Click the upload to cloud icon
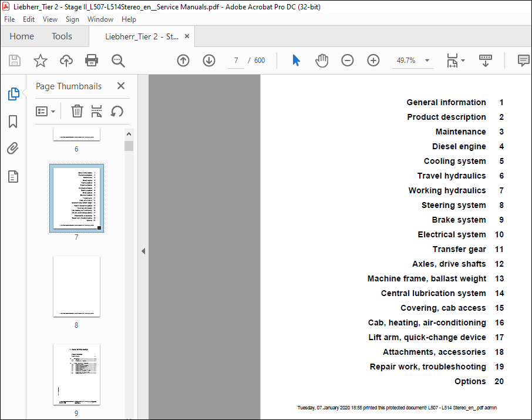 [66, 61]
